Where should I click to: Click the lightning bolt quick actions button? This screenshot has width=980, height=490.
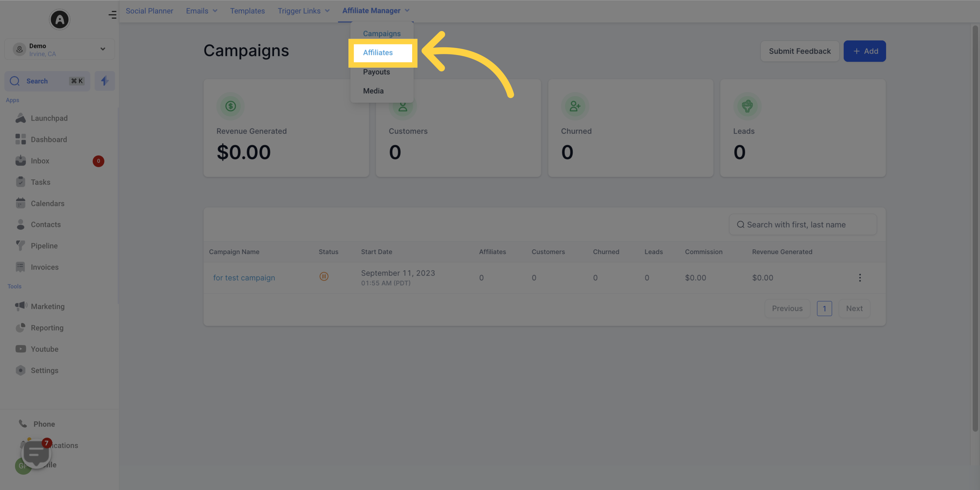pyautogui.click(x=105, y=81)
